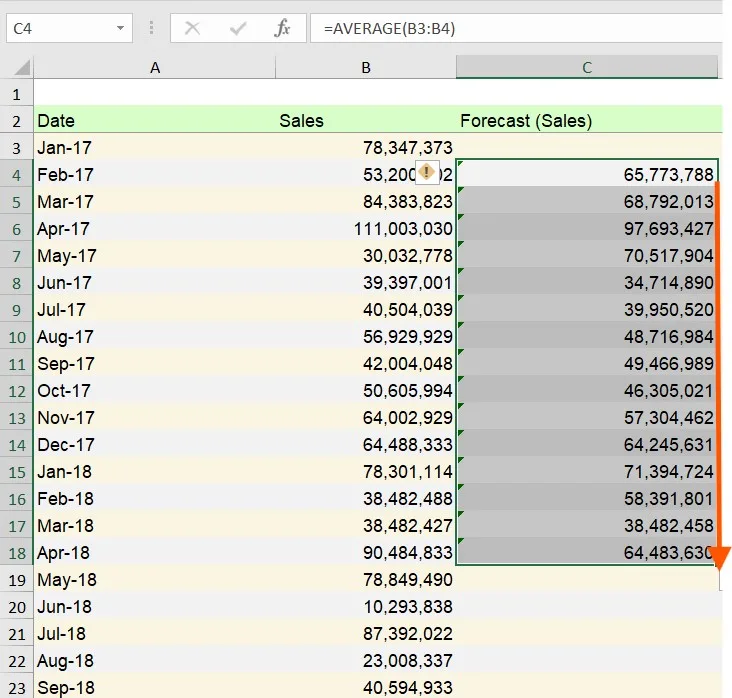The image size is (732, 698).
Task: Click cell Nov-17
Action: coord(155,418)
